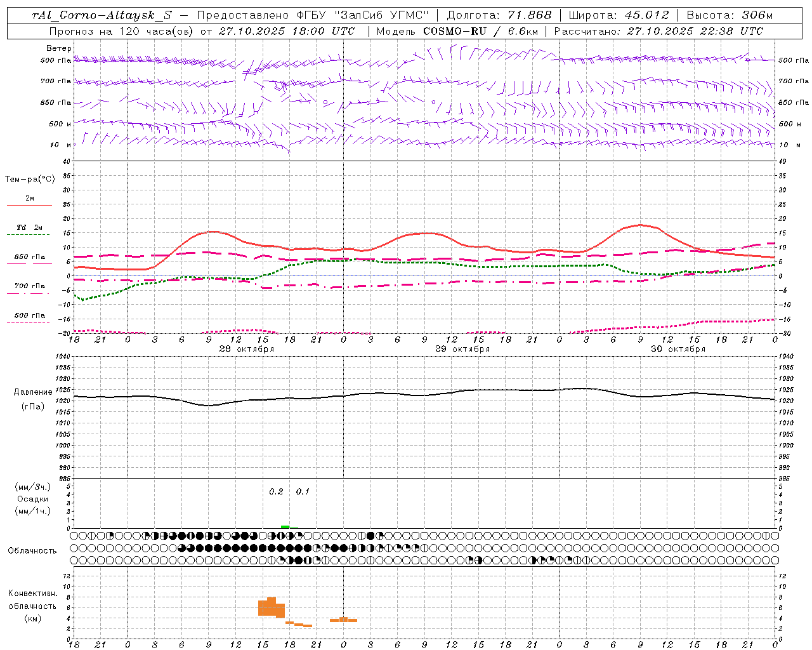Click the station title rAl_Gorno-Altaysk_S
Viewport: 812px width, 650px height.
(101, 15)
